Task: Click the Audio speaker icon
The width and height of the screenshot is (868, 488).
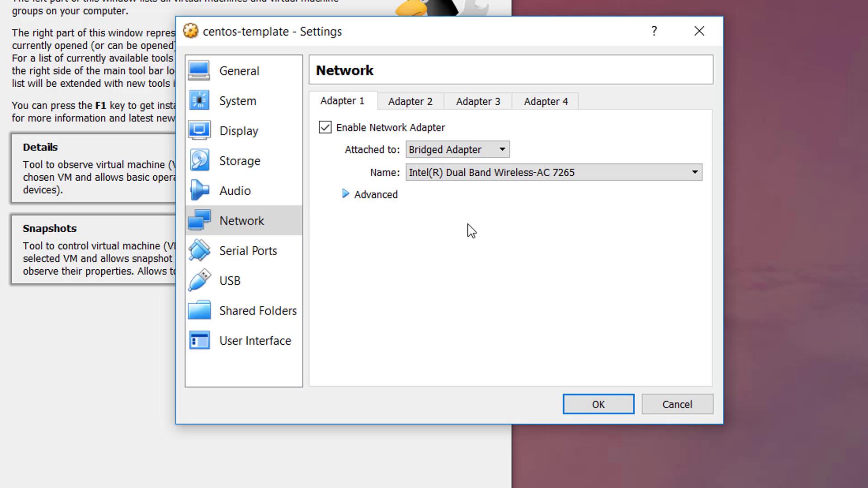Action: pos(199,190)
